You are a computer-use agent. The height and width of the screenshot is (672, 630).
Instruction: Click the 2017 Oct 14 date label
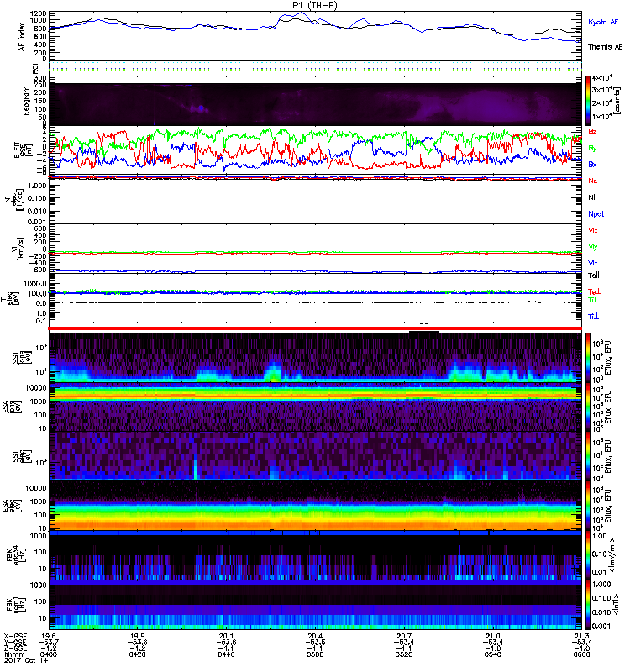(26, 660)
